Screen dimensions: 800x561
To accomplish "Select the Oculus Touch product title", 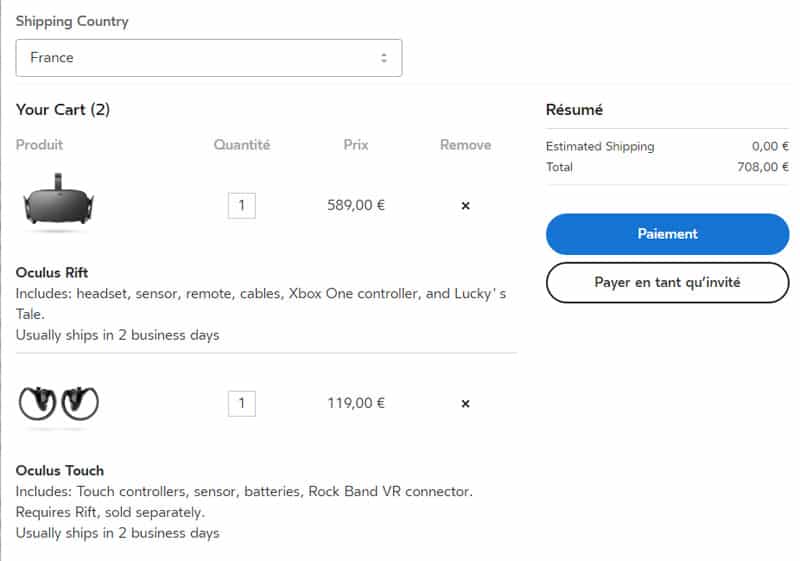I will point(60,470).
